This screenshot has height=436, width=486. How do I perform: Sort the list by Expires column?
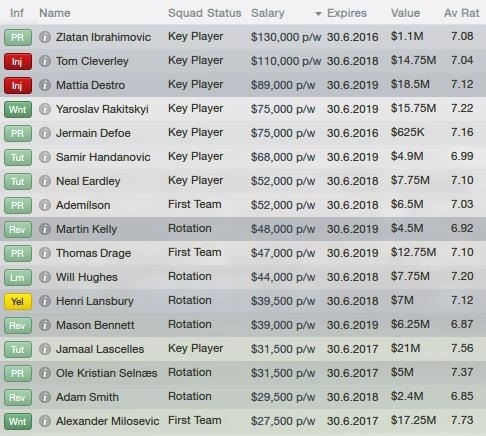pos(347,13)
